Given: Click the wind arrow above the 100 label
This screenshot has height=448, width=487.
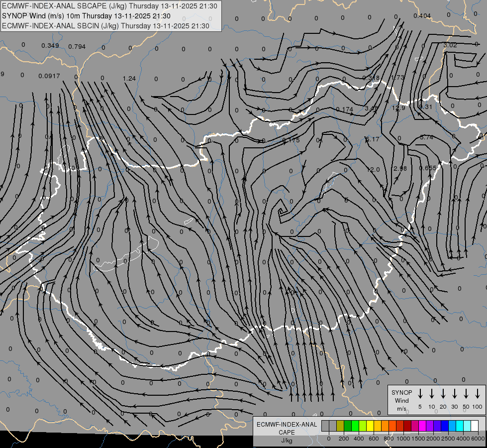Looking at the screenshot, I should point(478,394).
